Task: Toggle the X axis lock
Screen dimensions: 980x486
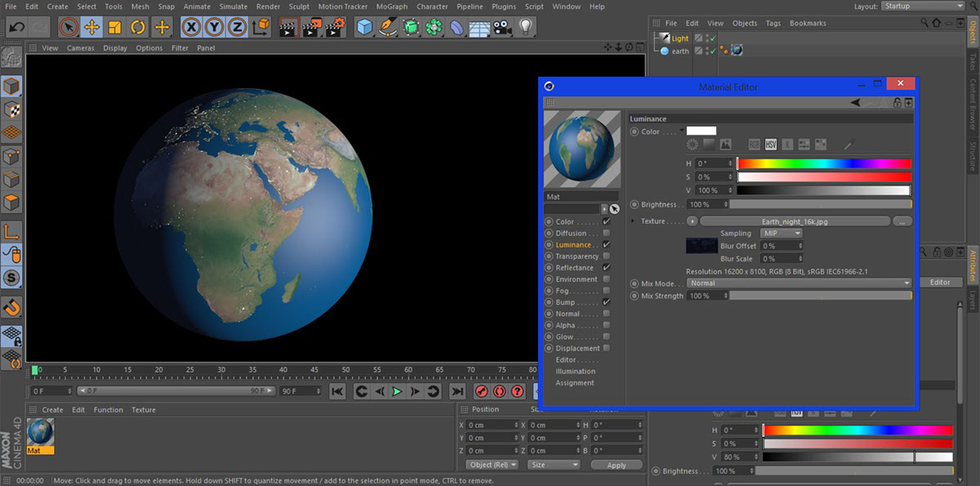Action: point(191,27)
